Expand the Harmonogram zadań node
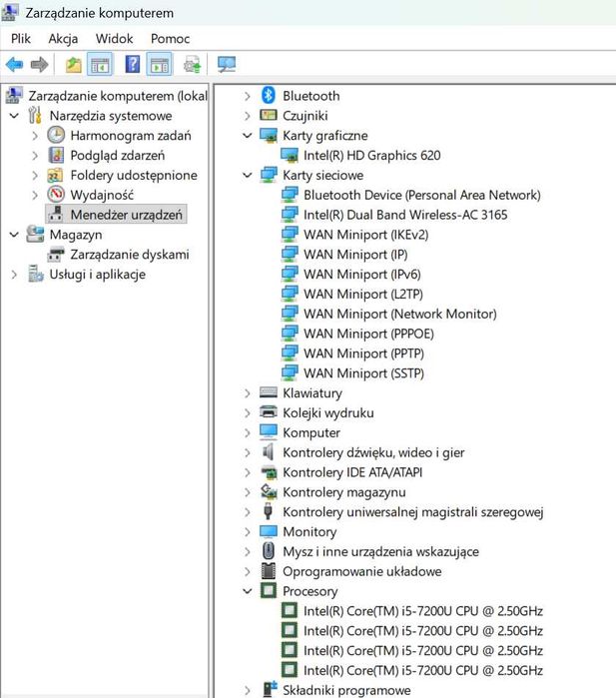Image resolution: width=616 pixels, height=698 pixels. click(x=35, y=136)
